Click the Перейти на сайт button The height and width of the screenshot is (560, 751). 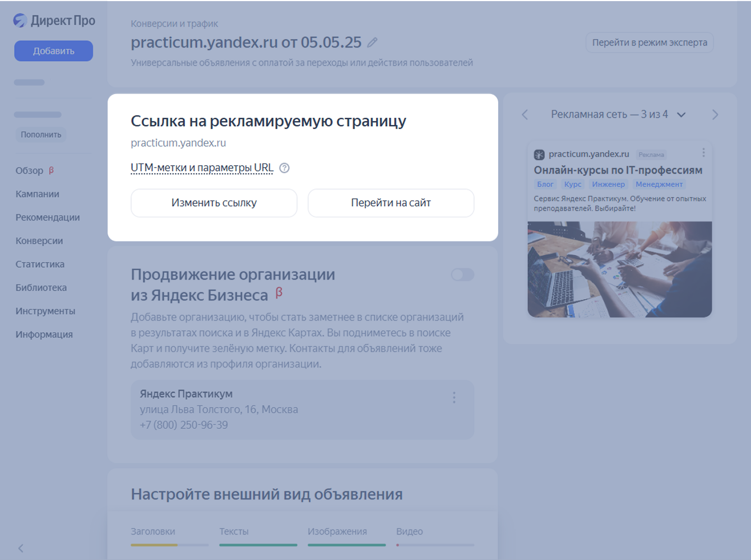click(391, 203)
